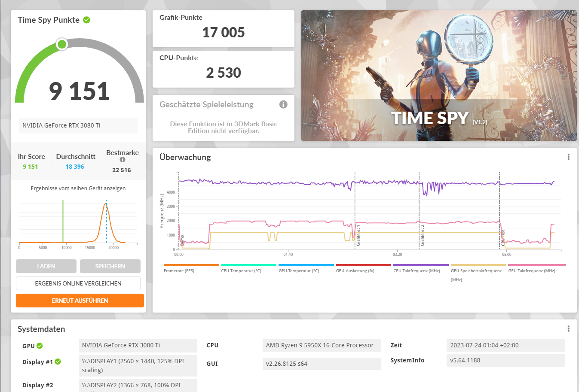579x392 pixels.
Task: Open info icon for Geschätzte Spieleleistung
Action: coord(283,104)
